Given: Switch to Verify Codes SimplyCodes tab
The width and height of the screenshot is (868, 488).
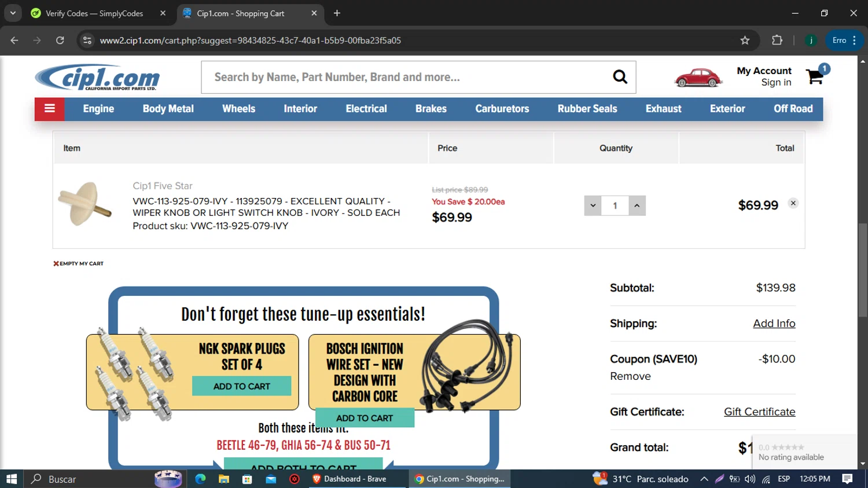Looking at the screenshot, I should (x=94, y=13).
